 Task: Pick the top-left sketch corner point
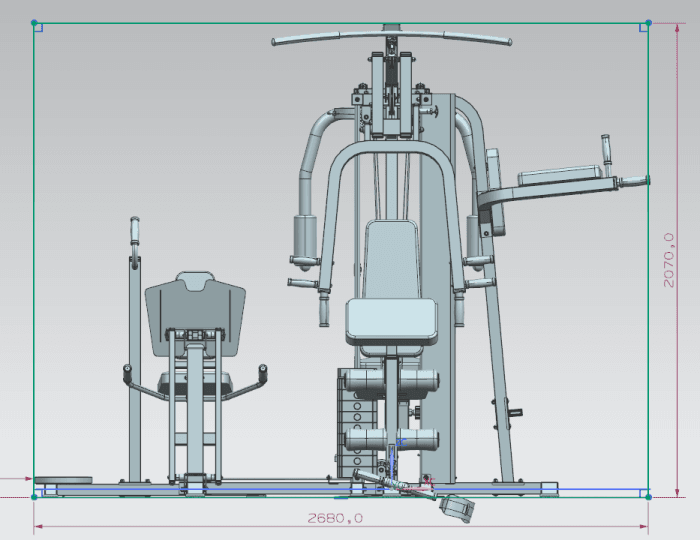pyautogui.click(x=34, y=22)
